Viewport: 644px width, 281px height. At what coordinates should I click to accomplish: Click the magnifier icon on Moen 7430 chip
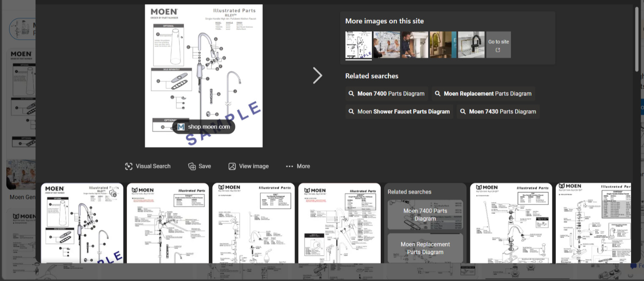tap(463, 112)
